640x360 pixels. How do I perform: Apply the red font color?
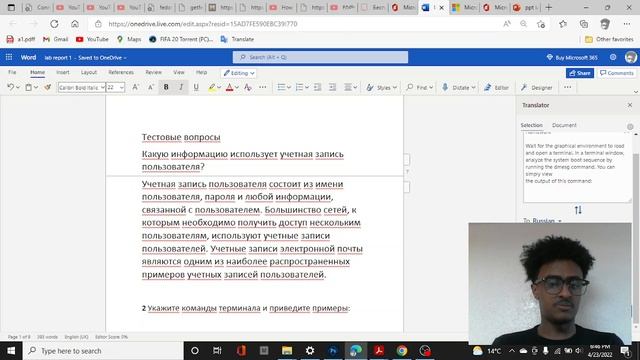[x=229, y=87]
